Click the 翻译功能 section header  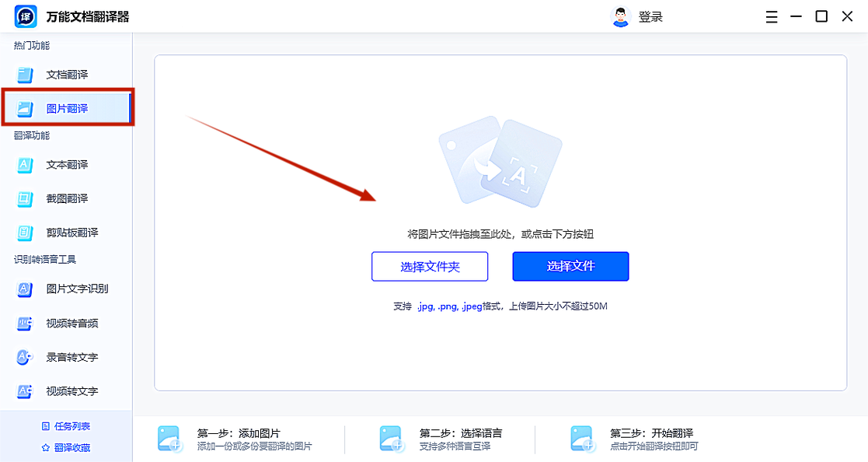[x=32, y=135]
